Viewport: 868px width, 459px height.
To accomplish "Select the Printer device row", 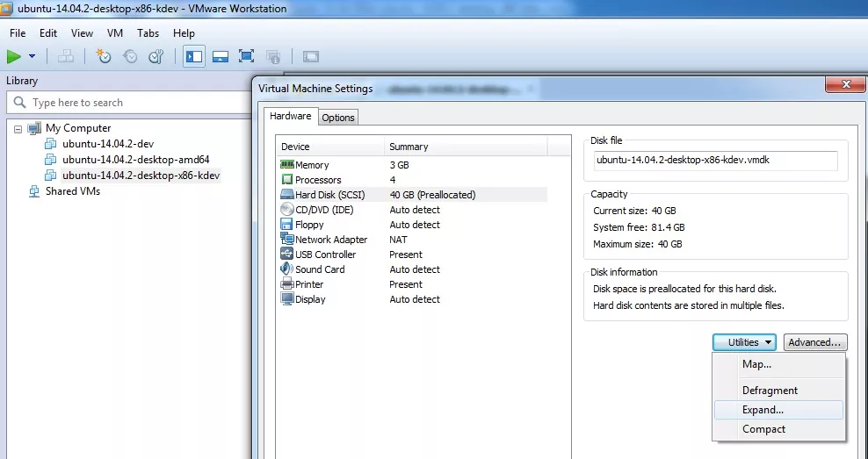I will pyautogui.click(x=414, y=284).
